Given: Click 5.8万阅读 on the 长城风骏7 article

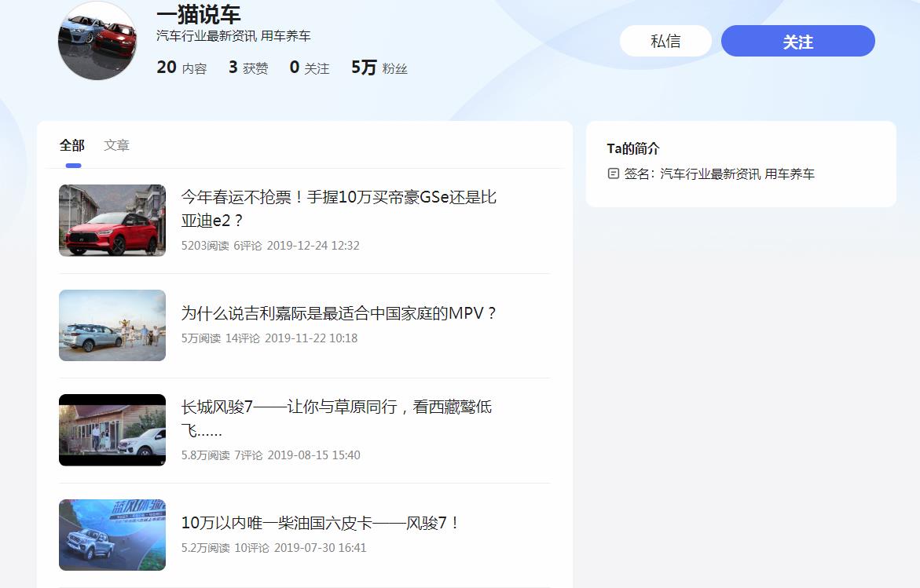Looking at the screenshot, I should coord(205,455).
